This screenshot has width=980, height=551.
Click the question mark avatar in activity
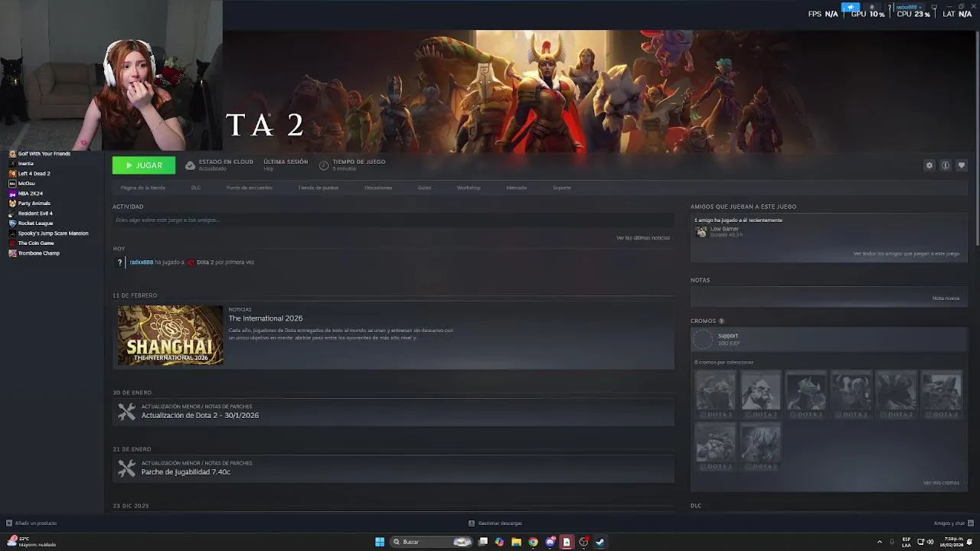pos(119,262)
